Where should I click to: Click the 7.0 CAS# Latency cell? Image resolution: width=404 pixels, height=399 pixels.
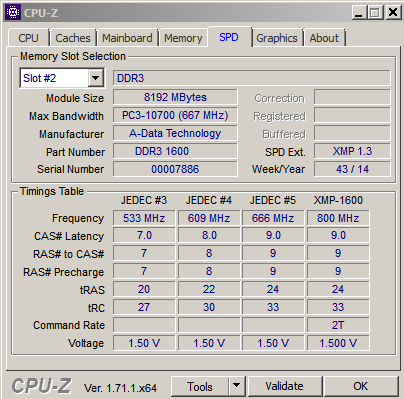[144, 235]
